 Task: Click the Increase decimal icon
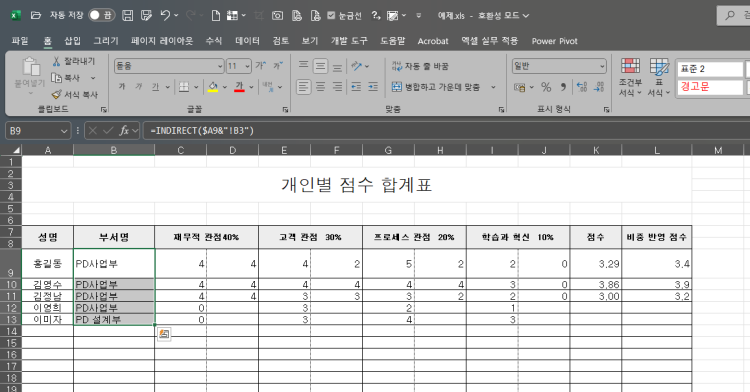click(x=582, y=87)
